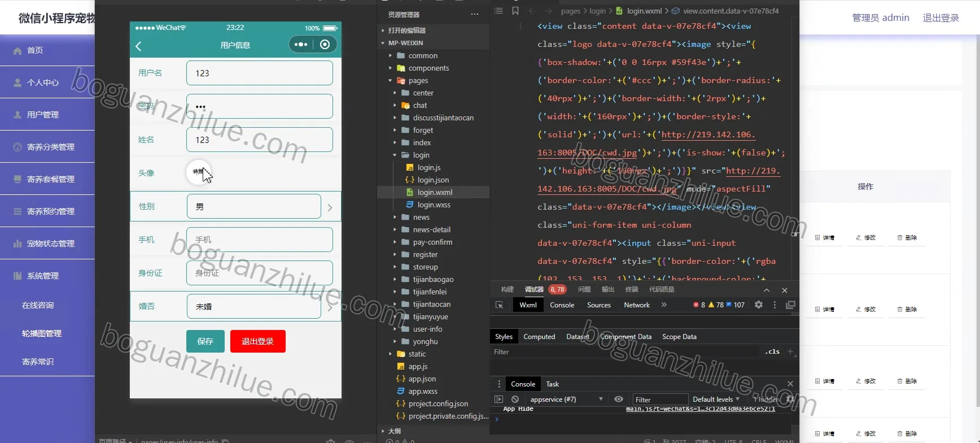Click into the 手机 phone input field
Screen dimensions: 980x443
(259, 240)
